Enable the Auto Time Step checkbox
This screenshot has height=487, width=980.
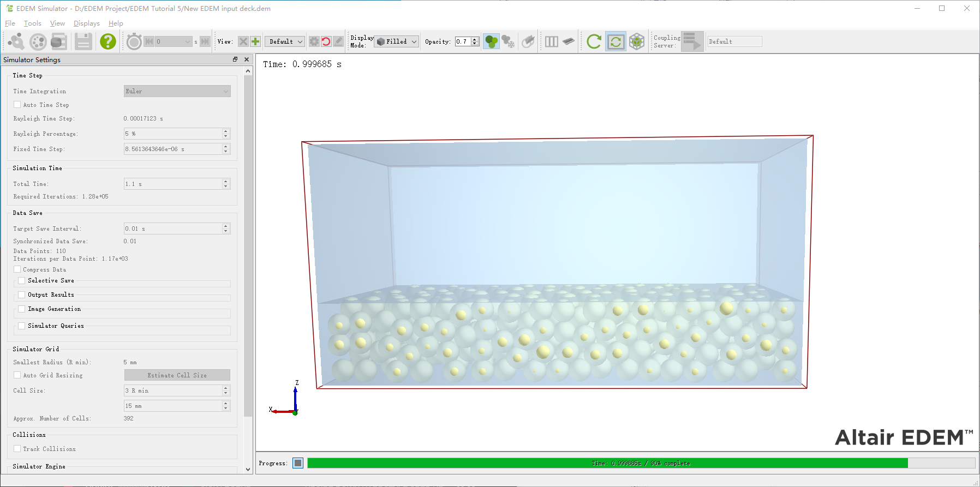(17, 105)
